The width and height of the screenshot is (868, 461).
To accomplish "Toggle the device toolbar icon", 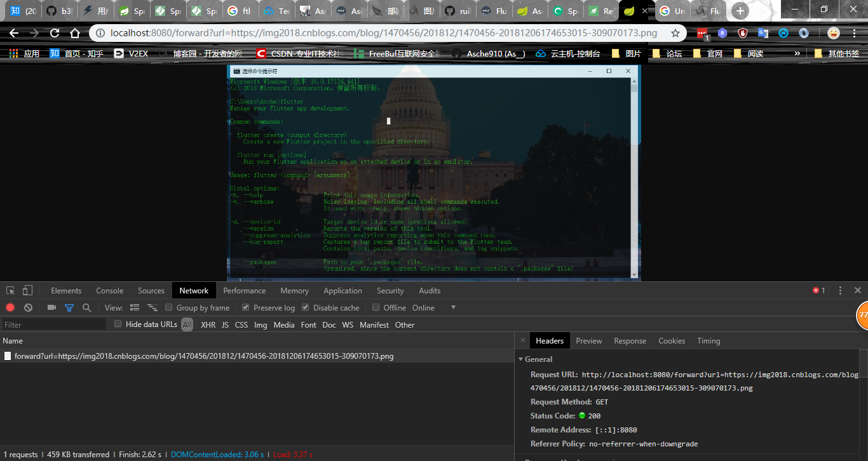I will tap(27, 290).
